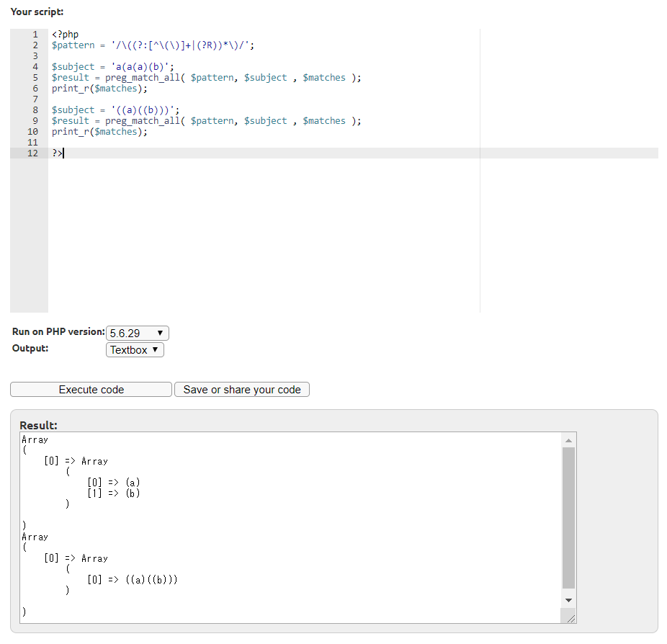The width and height of the screenshot is (667, 644).
Task: Expand the Output Textbox dropdown
Action: [135, 350]
